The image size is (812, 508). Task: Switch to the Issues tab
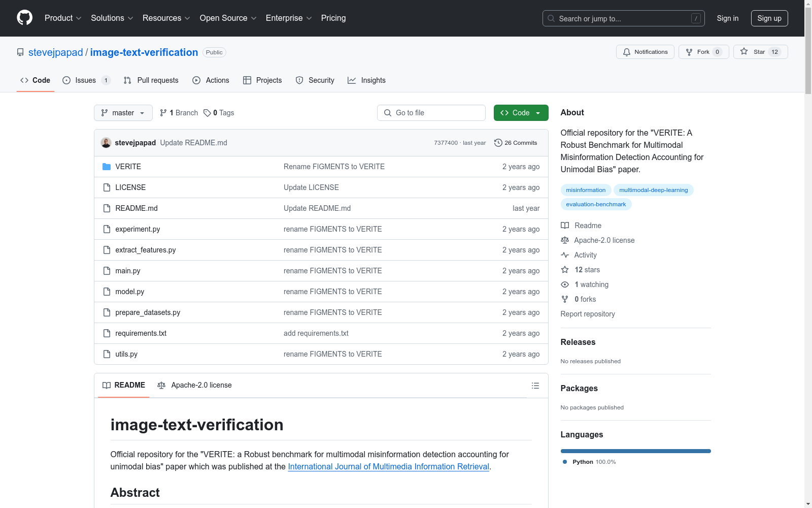point(86,80)
